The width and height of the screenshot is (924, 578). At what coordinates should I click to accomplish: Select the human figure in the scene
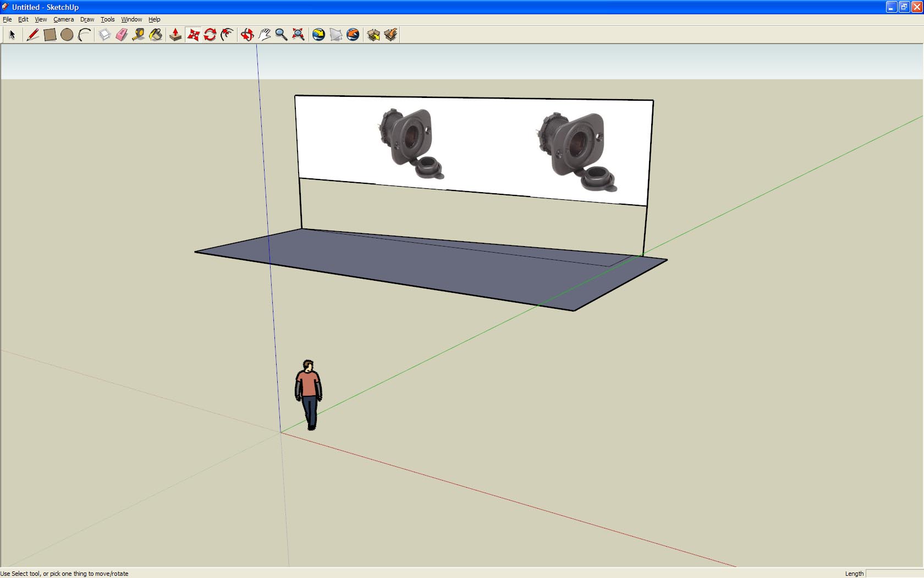coord(309,395)
